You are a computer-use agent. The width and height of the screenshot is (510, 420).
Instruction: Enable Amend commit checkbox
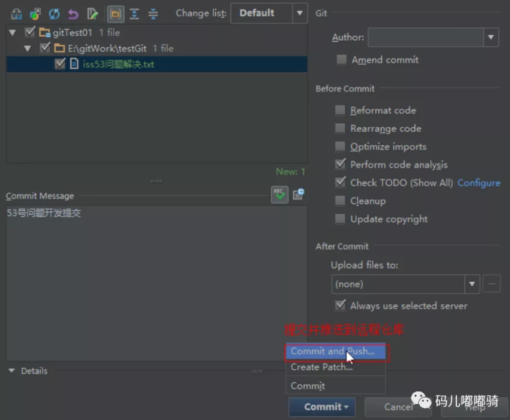tap(342, 59)
